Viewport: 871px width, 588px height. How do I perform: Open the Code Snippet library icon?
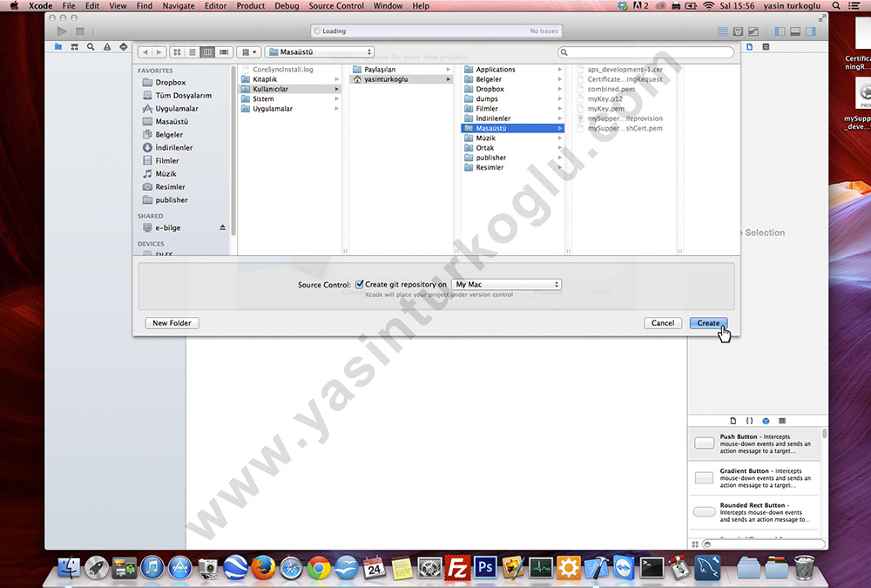(749, 421)
